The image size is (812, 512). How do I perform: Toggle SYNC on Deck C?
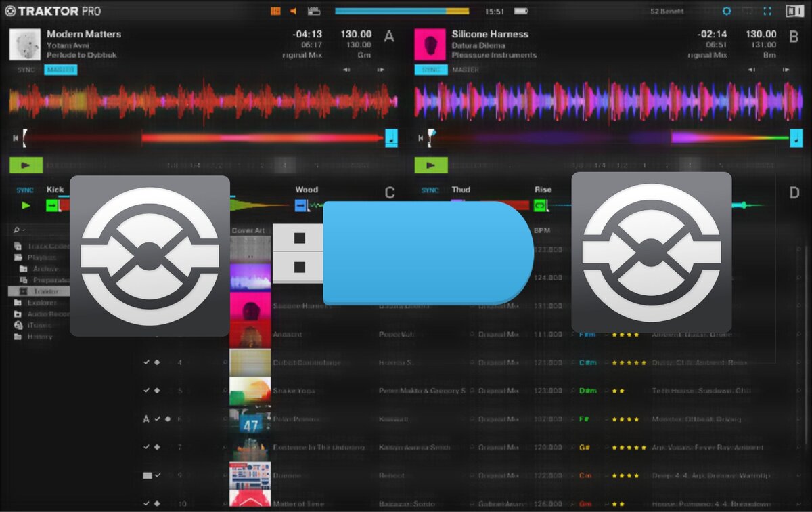pos(25,190)
